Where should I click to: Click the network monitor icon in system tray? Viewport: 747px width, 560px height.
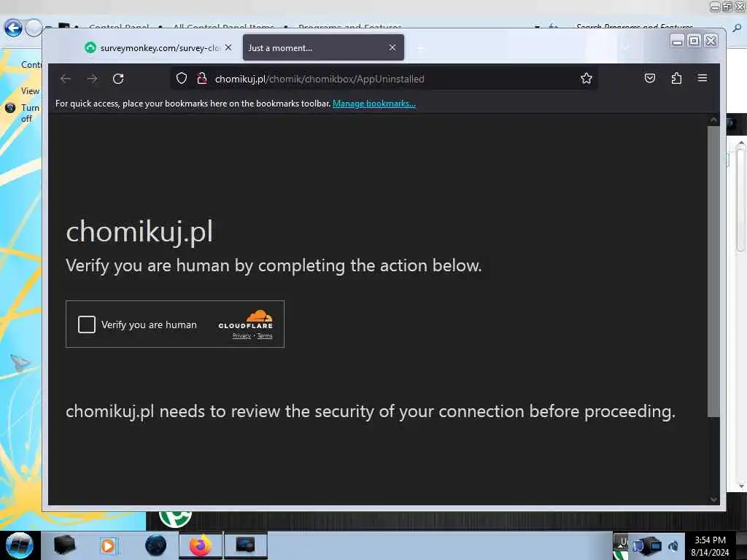tap(651, 545)
